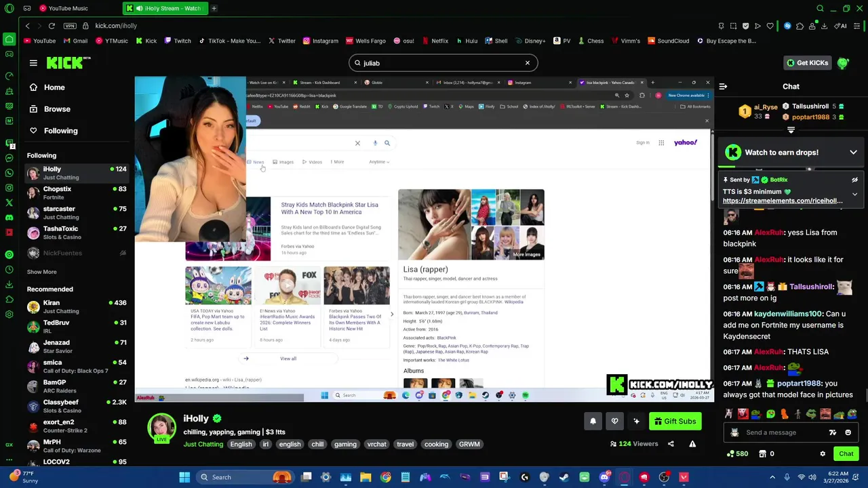Toggle the VPN badge in address bar
Viewport: 868px width, 488px height.
70,26
